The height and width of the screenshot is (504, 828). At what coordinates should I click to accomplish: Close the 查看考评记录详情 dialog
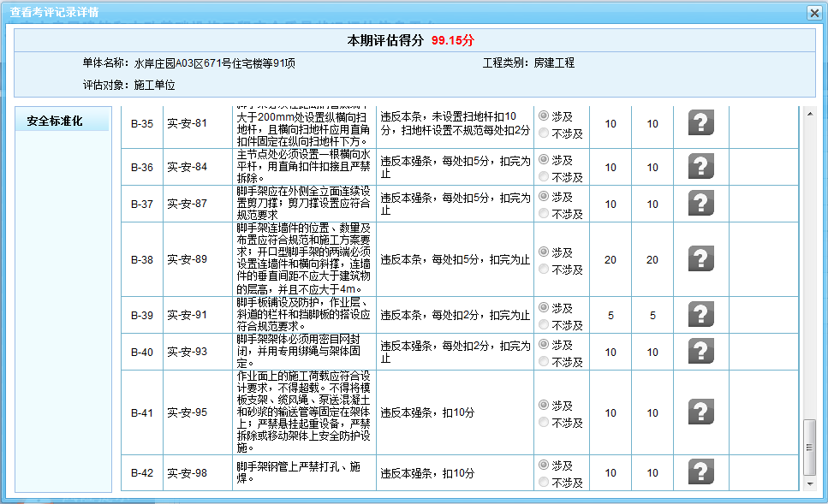coord(814,12)
